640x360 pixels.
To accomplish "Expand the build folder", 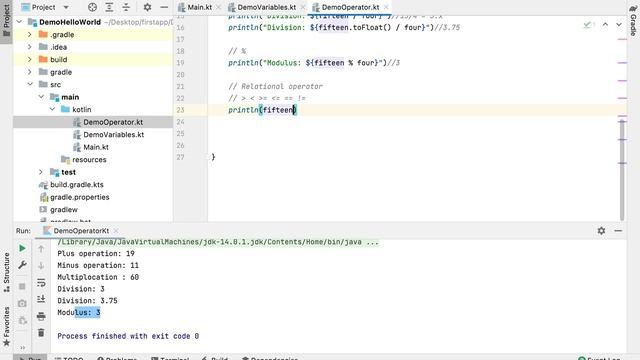I will click(30, 60).
